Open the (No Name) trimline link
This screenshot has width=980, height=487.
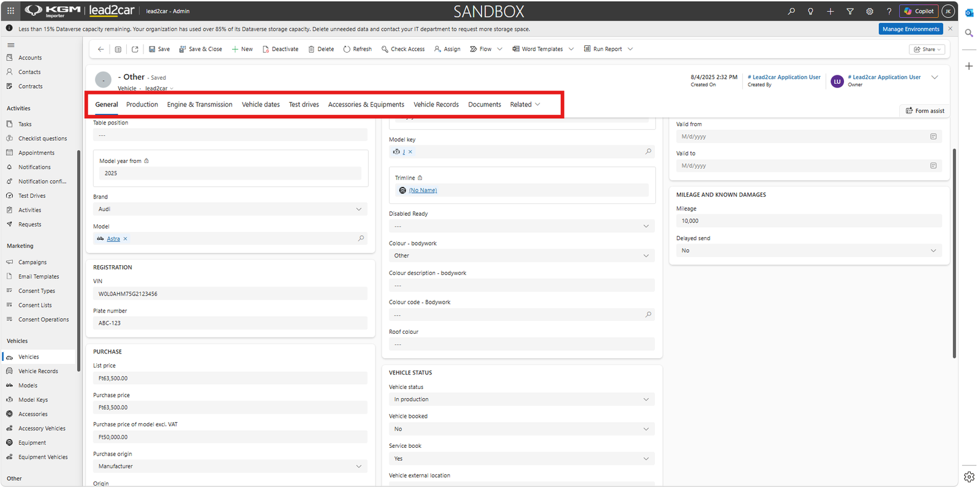pyautogui.click(x=423, y=191)
